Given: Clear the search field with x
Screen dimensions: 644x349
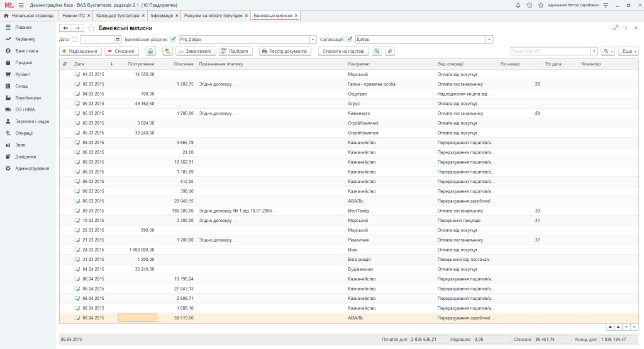Looking at the screenshot, I should point(594,52).
